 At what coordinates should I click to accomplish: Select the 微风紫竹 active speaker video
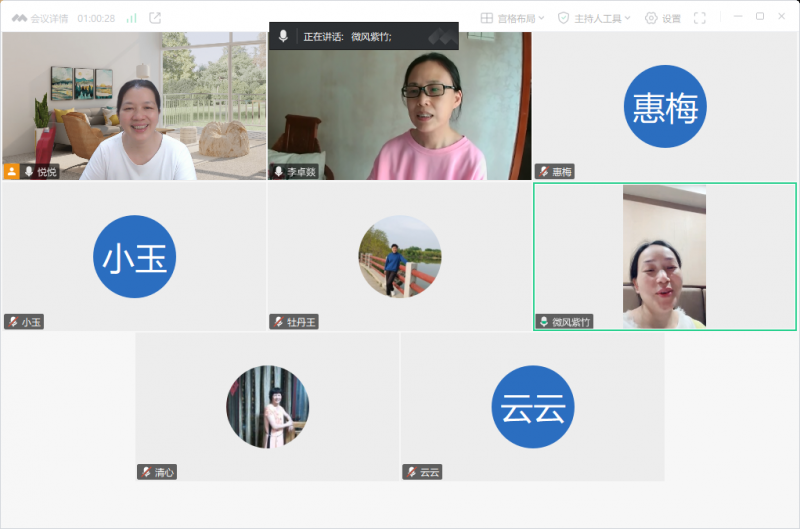664,256
